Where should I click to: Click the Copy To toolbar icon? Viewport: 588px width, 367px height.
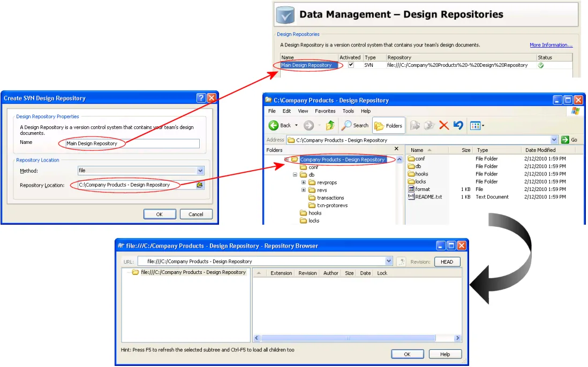coord(429,125)
